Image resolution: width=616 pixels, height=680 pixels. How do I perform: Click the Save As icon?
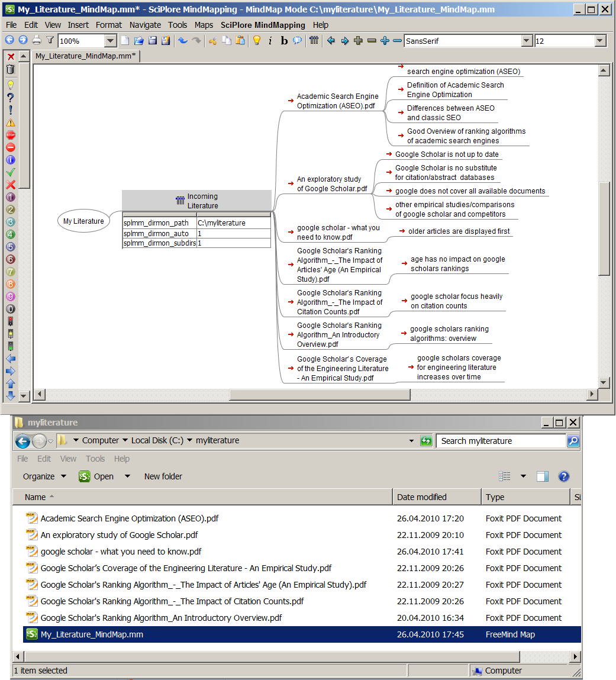166,41
